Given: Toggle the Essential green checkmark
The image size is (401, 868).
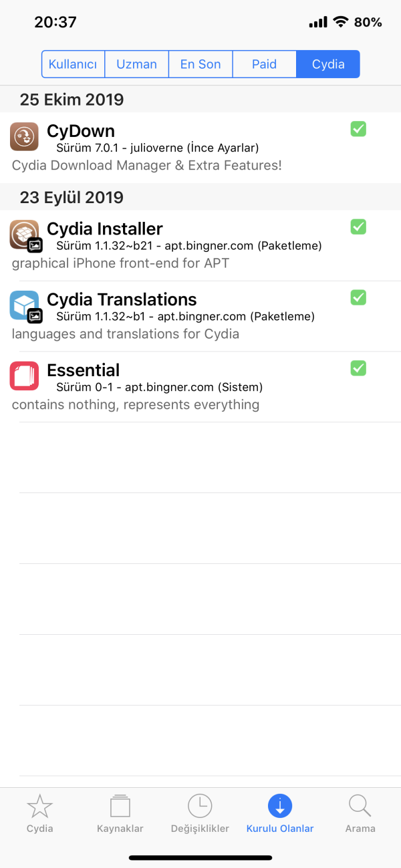Looking at the screenshot, I should (x=358, y=368).
